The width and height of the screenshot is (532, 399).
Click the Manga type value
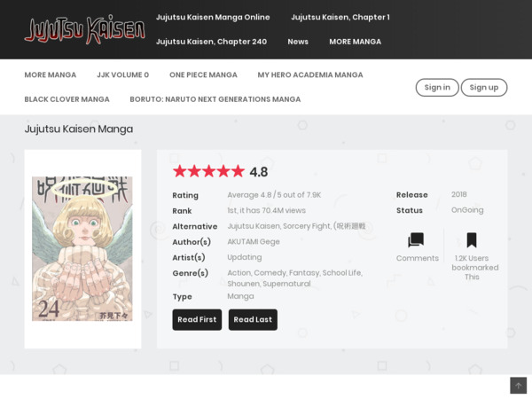(240, 296)
